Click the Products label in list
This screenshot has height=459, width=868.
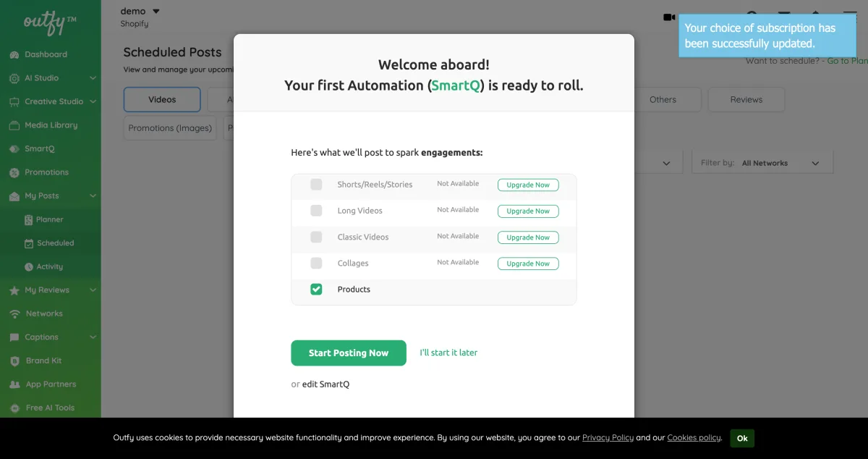(354, 290)
